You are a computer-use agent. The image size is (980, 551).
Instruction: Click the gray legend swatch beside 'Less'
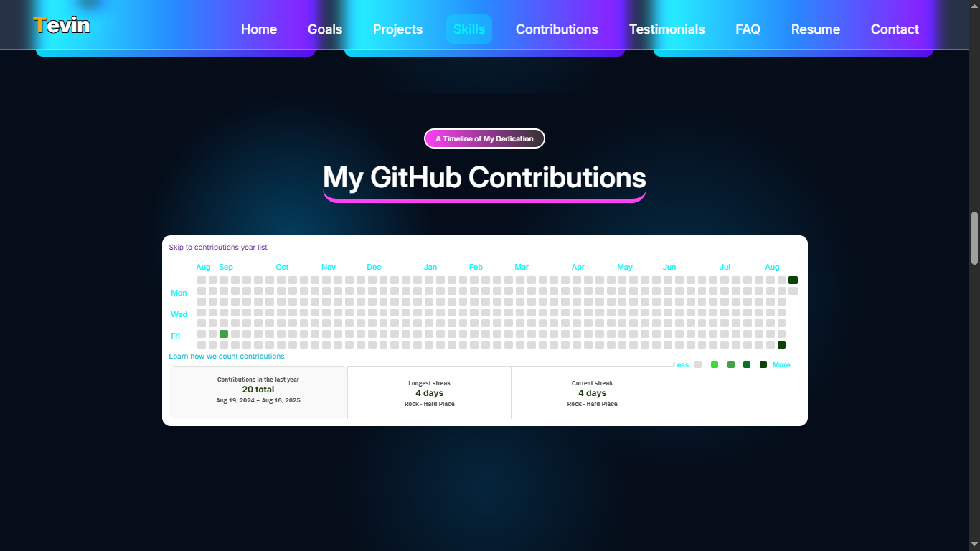(698, 365)
